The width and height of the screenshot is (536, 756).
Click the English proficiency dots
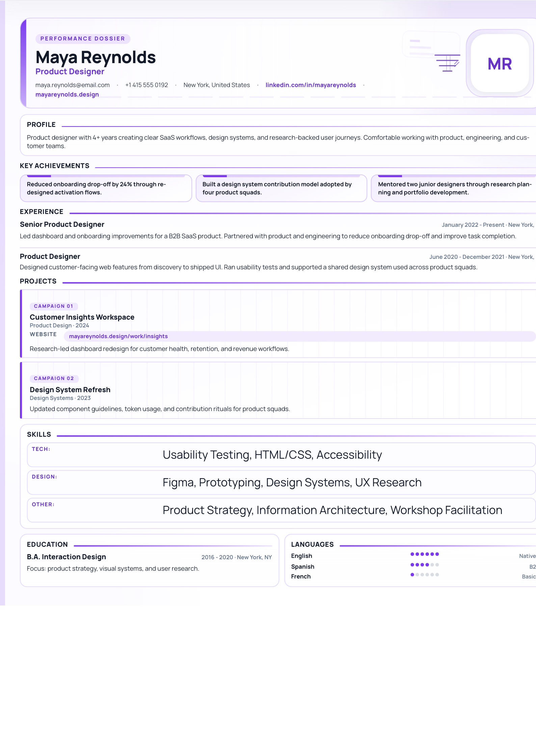click(425, 554)
